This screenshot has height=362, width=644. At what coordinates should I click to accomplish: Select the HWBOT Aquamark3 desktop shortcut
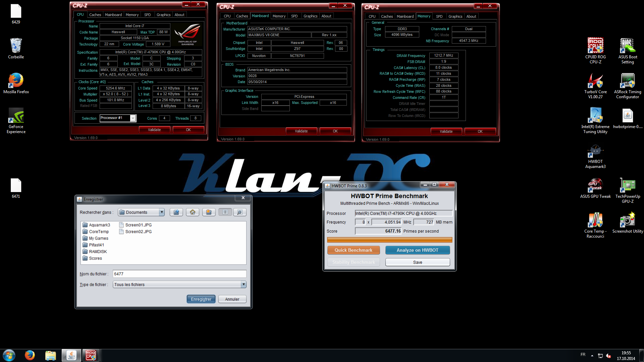595,156
